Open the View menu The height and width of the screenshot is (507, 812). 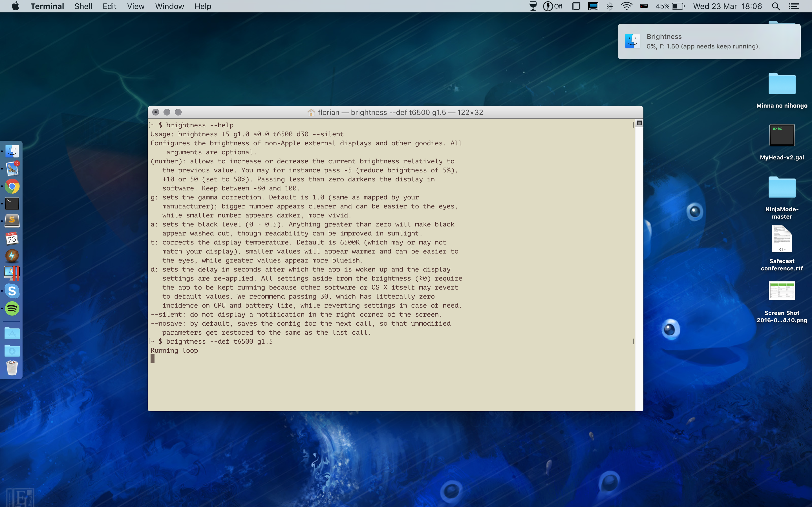coord(136,6)
